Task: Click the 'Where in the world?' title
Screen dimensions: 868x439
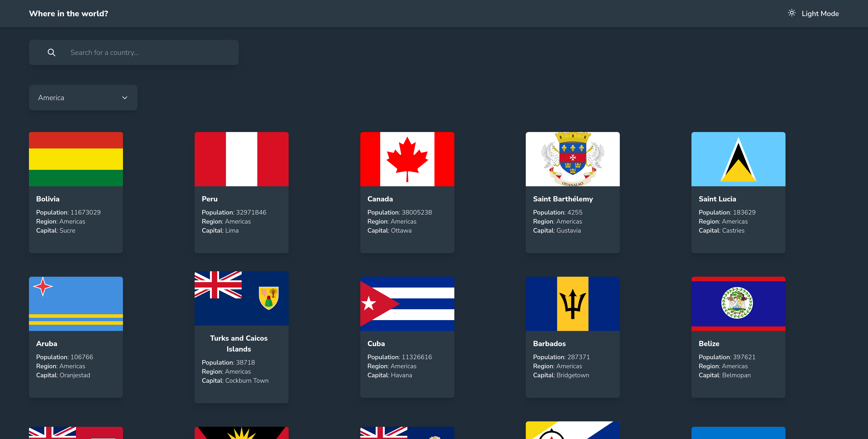Action: click(68, 14)
